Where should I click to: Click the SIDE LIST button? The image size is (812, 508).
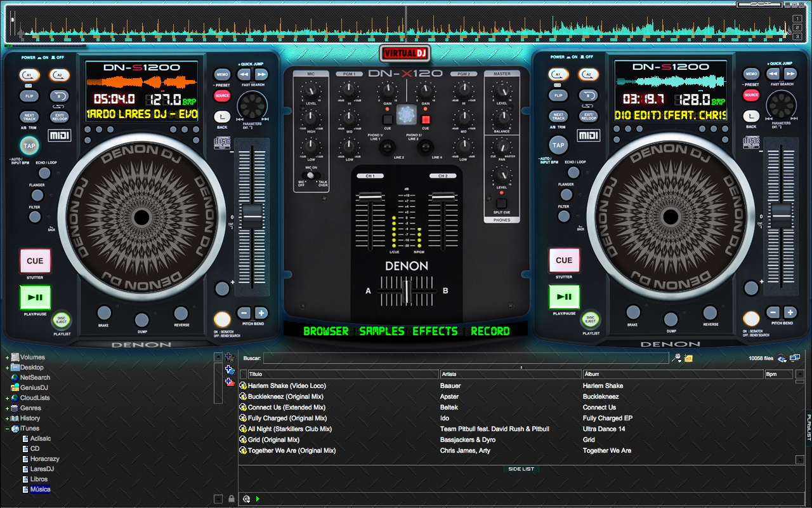pyautogui.click(x=521, y=469)
